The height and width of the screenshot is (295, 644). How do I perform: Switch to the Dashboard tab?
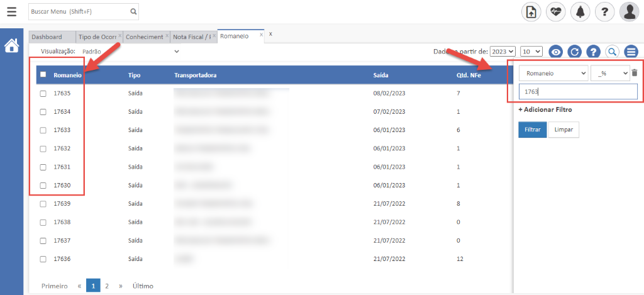[47, 37]
